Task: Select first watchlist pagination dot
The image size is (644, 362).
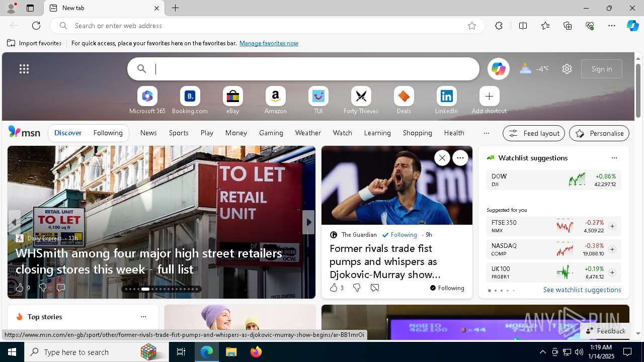Action: pyautogui.click(x=489, y=291)
